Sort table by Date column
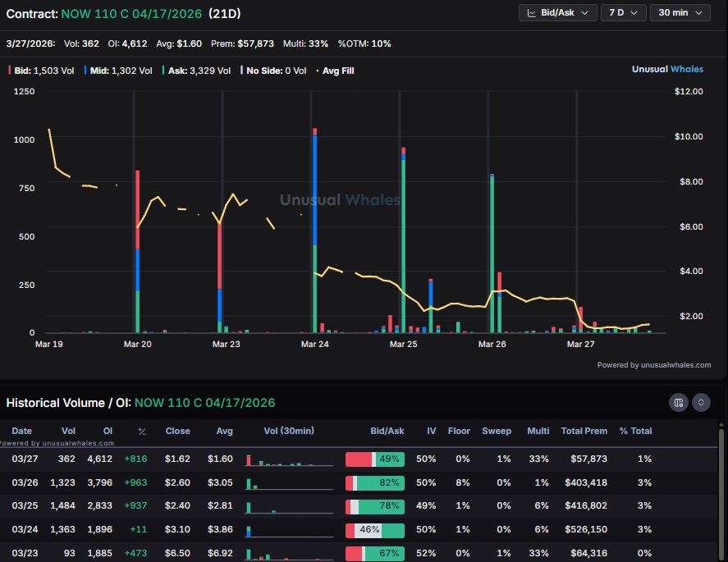The height and width of the screenshot is (562, 728). tap(22, 431)
